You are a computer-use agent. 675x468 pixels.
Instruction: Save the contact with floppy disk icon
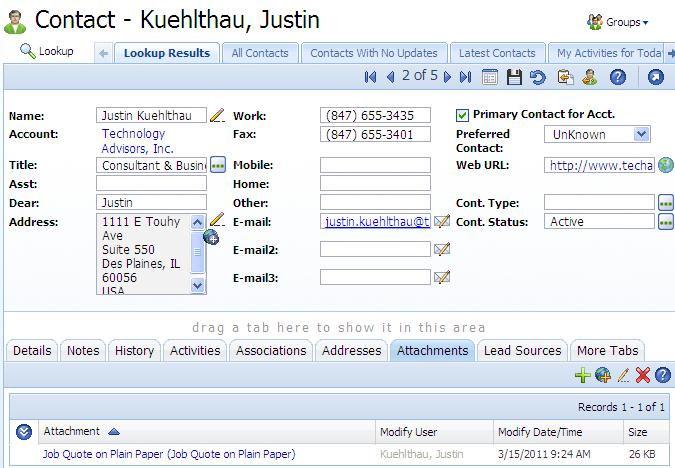514,77
